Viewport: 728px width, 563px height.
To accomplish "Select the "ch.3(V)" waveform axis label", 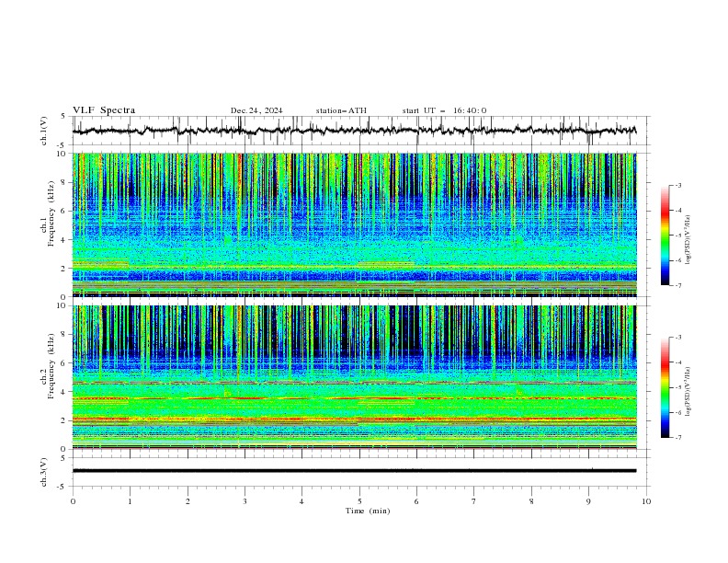I will coord(44,472).
